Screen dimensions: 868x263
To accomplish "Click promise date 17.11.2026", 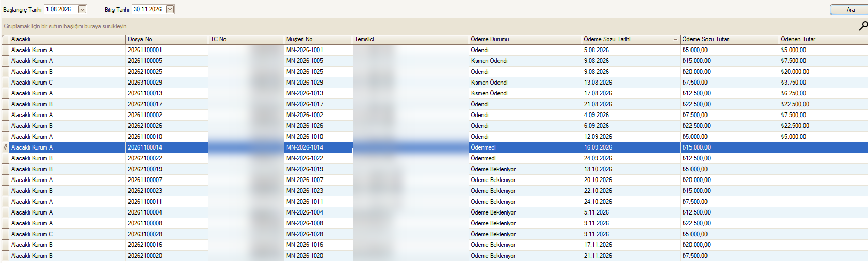I will pos(598,245).
